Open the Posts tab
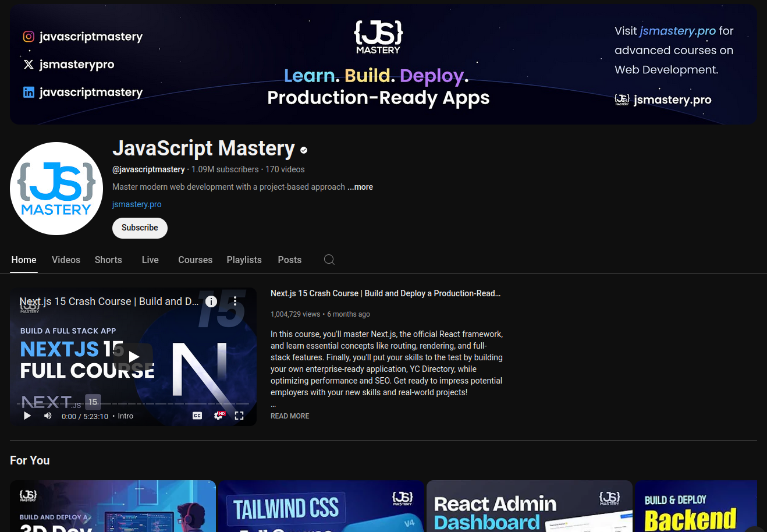Image resolution: width=767 pixels, height=532 pixels. click(289, 260)
